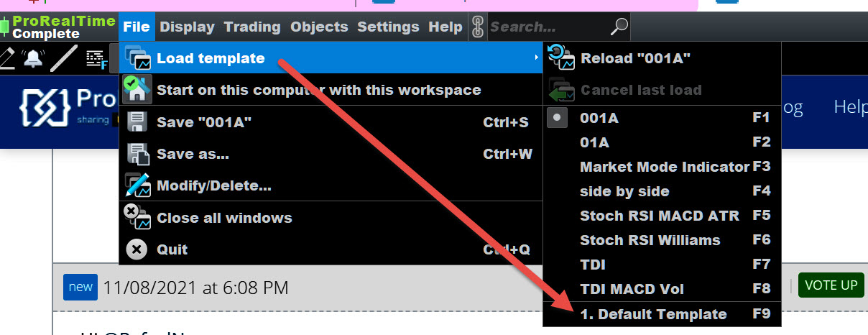Viewport: 868px width, 335px height.
Task: Click the Modify/Delete pencil icon
Action: 137,185
